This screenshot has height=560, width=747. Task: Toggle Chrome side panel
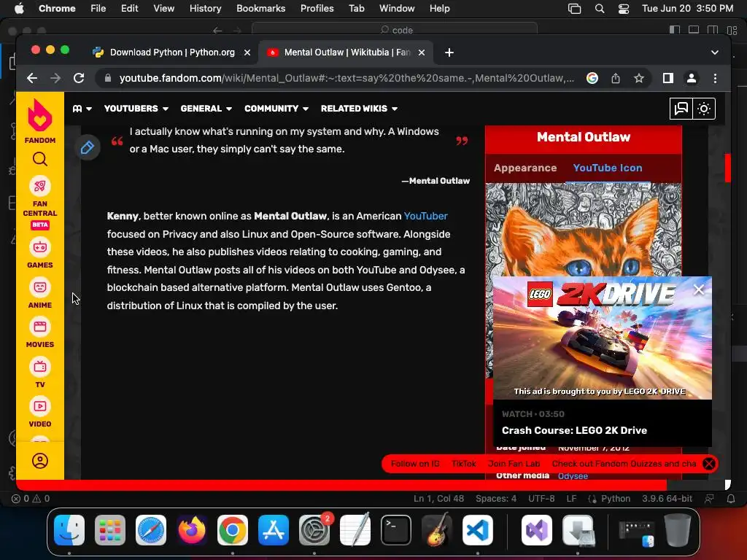tap(668, 78)
